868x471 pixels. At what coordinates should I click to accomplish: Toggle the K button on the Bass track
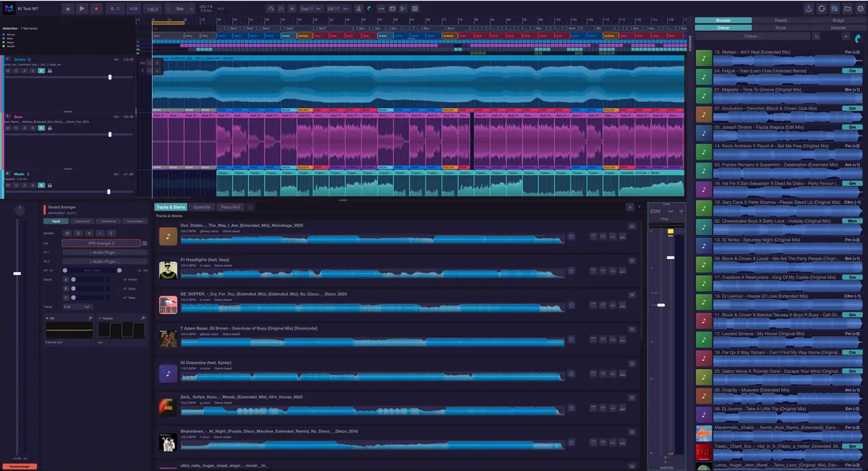point(41,128)
